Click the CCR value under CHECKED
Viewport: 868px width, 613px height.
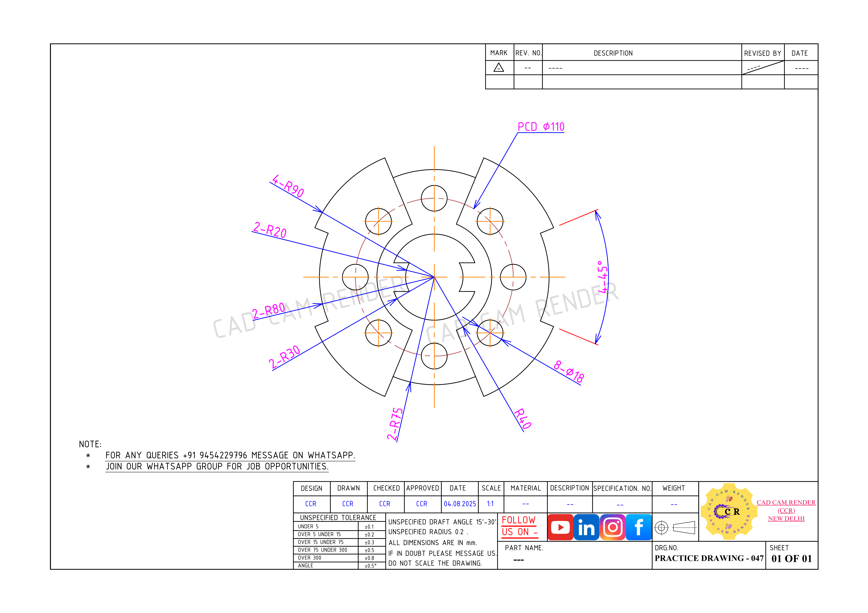pos(385,504)
